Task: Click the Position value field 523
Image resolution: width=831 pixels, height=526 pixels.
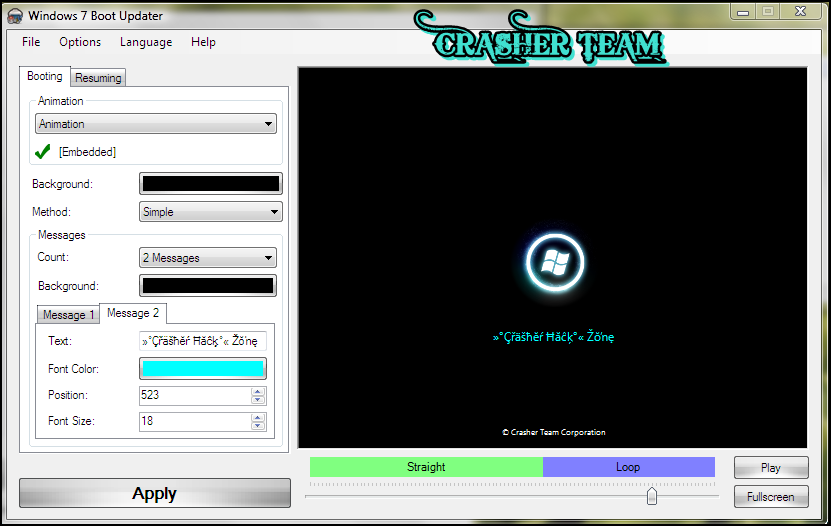Action: [195, 395]
